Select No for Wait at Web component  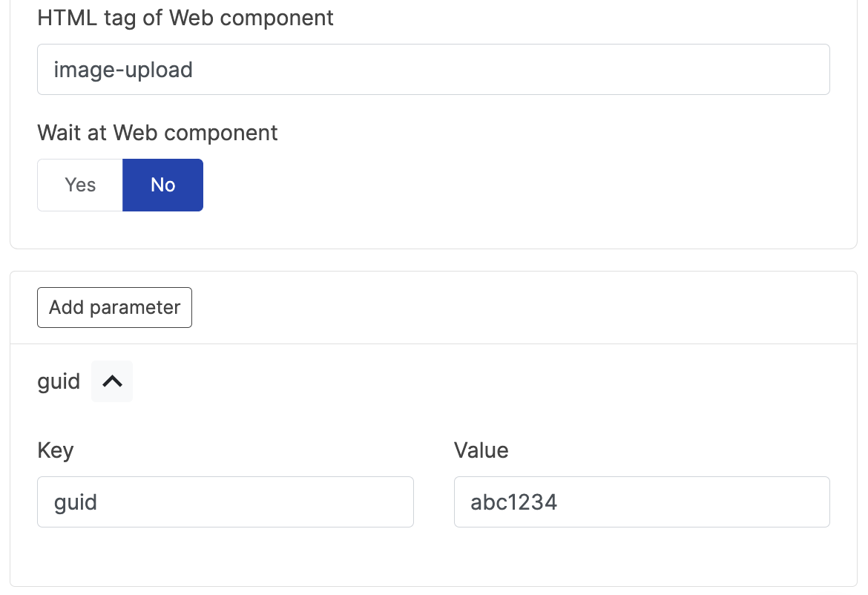pos(162,185)
